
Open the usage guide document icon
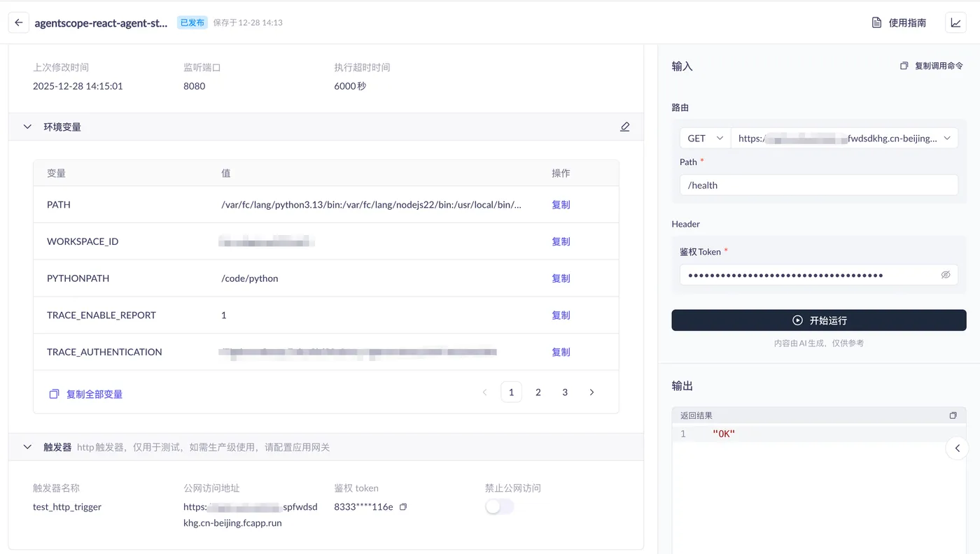(x=876, y=22)
